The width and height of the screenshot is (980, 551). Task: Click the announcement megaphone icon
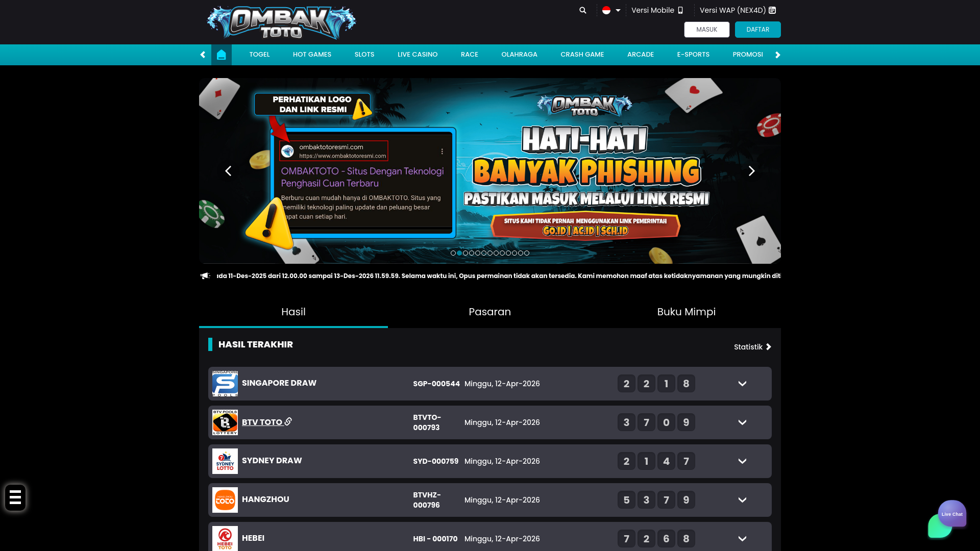pos(205,276)
